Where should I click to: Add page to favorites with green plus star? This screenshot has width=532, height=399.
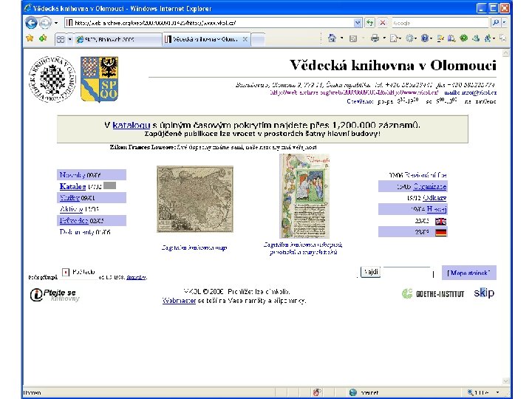43,38
